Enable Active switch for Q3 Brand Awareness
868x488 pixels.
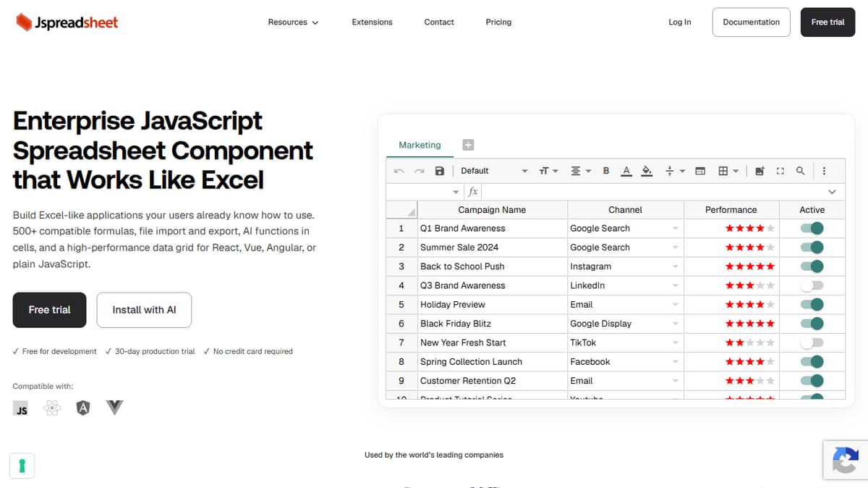(812, 285)
